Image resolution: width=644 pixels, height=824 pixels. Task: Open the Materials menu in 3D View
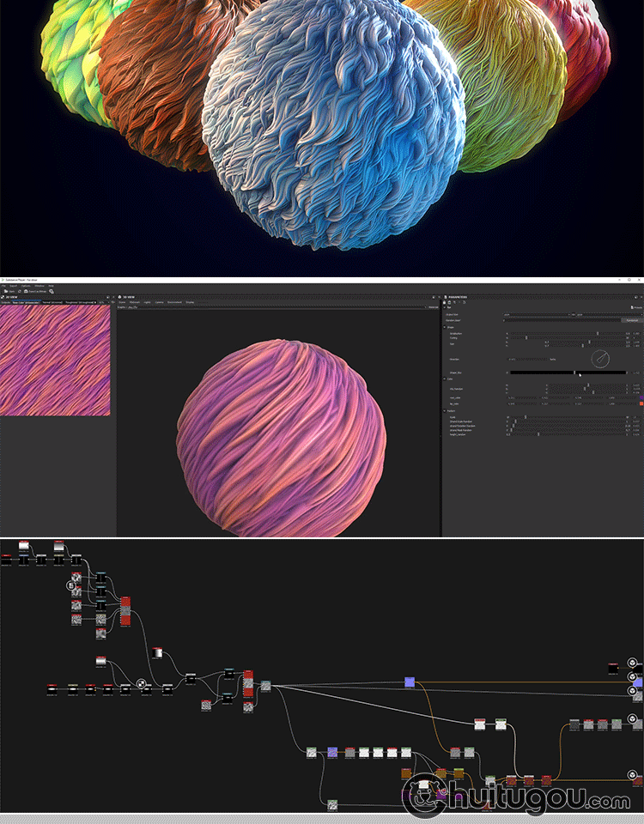coord(135,302)
